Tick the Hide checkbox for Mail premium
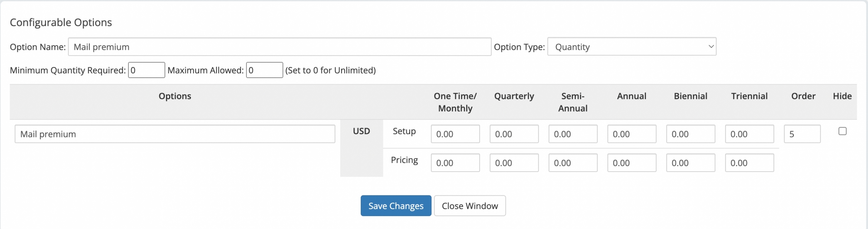This screenshot has height=229, width=868. click(842, 131)
